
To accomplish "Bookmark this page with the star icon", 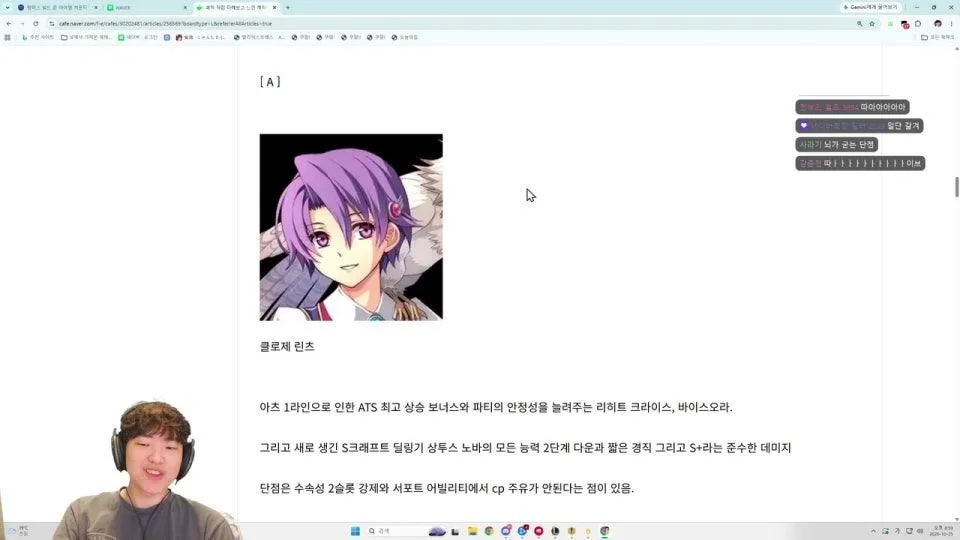I will click(872, 23).
